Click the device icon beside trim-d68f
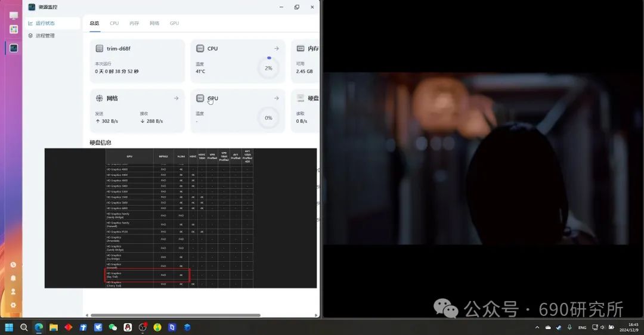Viewport: 644px width, 335px height. (x=100, y=48)
